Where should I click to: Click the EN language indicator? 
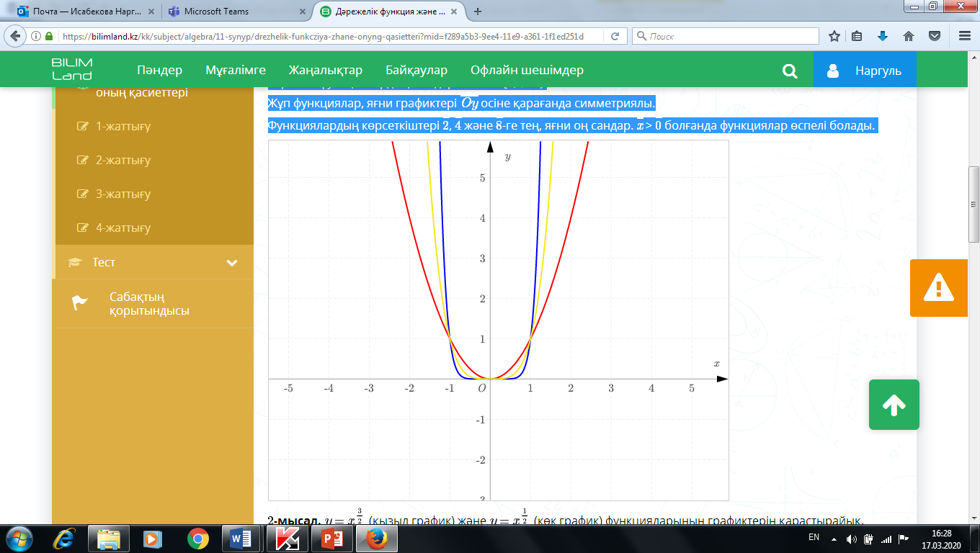point(814,537)
